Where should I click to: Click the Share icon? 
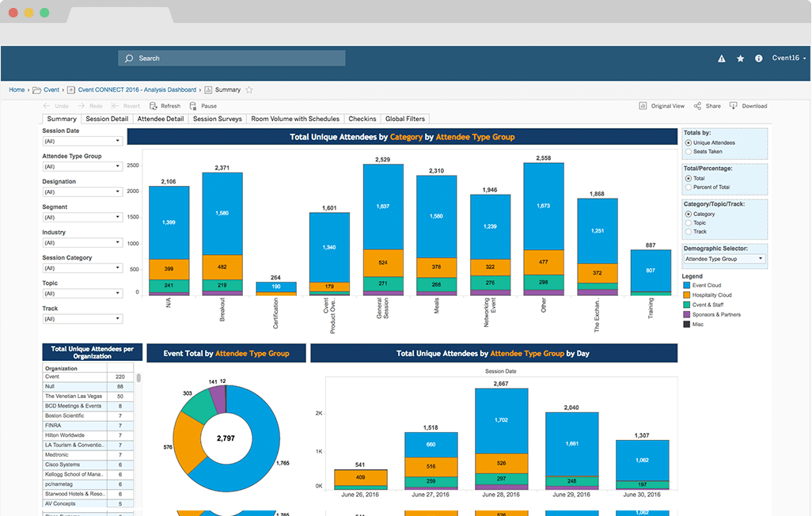[697, 106]
